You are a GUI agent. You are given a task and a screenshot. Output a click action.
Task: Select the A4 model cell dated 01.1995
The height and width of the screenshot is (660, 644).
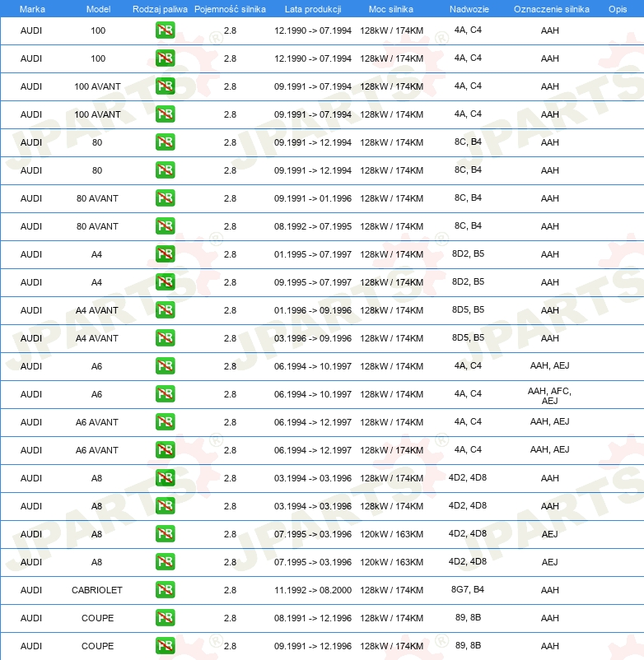[96, 254]
